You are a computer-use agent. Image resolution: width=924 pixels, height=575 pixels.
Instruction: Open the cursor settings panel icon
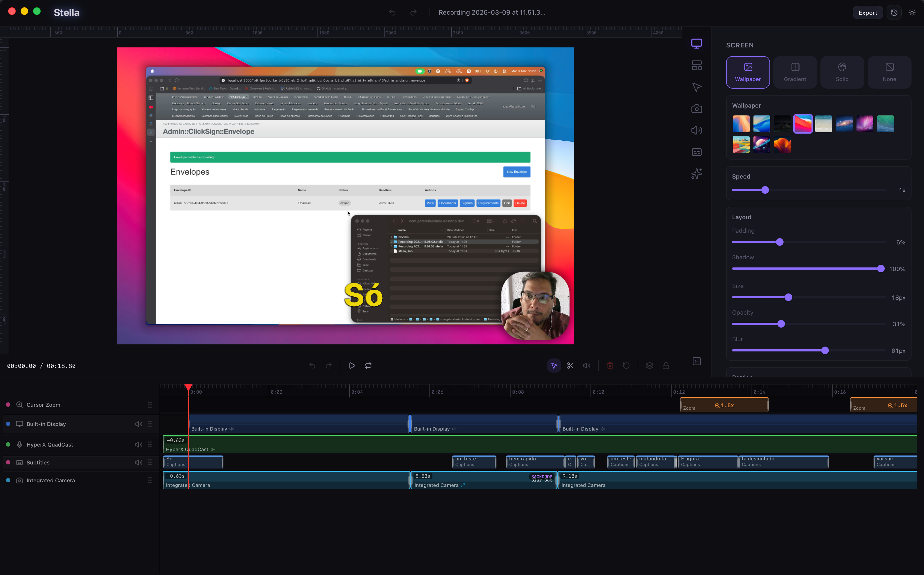click(x=697, y=87)
